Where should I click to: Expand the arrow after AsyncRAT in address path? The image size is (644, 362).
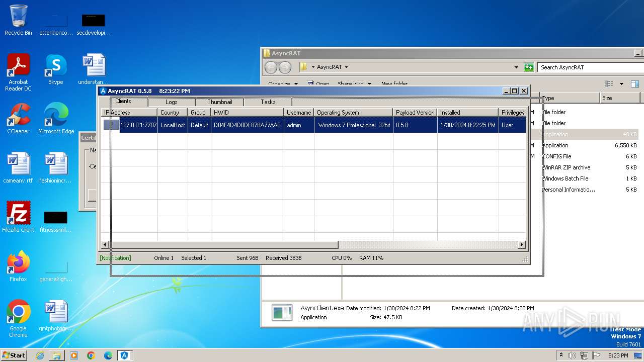[x=346, y=67]
